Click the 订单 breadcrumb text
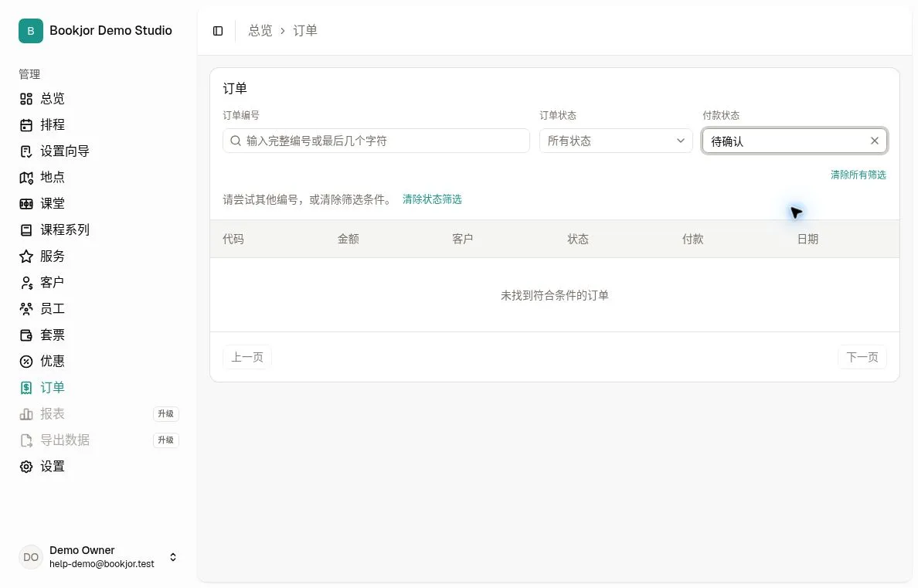Viewport: 918px width, 588px height. (x=305, y=31)
